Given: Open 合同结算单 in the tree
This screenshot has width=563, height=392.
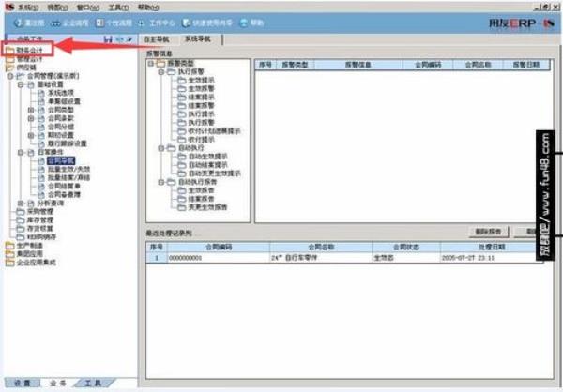Looking at the screenshot, I should tap(64, 187).
